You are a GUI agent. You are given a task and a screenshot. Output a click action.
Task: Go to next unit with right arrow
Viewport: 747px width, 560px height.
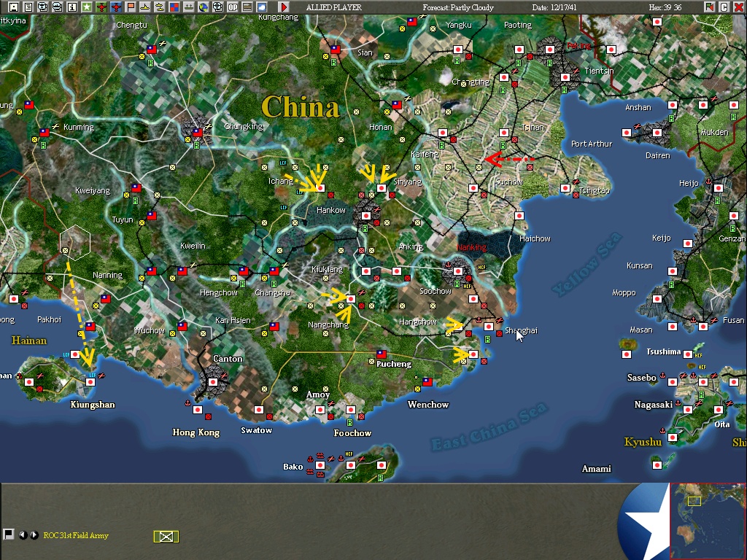pos(34,535)
